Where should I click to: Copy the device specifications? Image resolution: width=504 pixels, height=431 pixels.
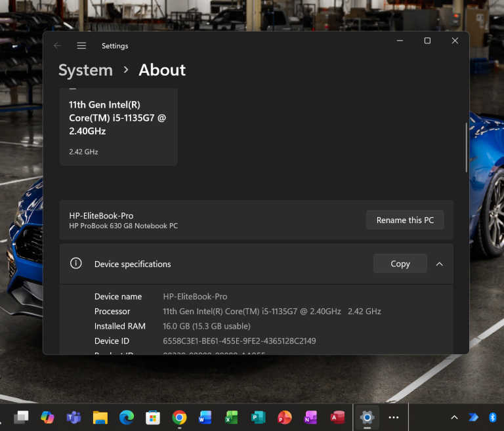[x=400, y=264]
